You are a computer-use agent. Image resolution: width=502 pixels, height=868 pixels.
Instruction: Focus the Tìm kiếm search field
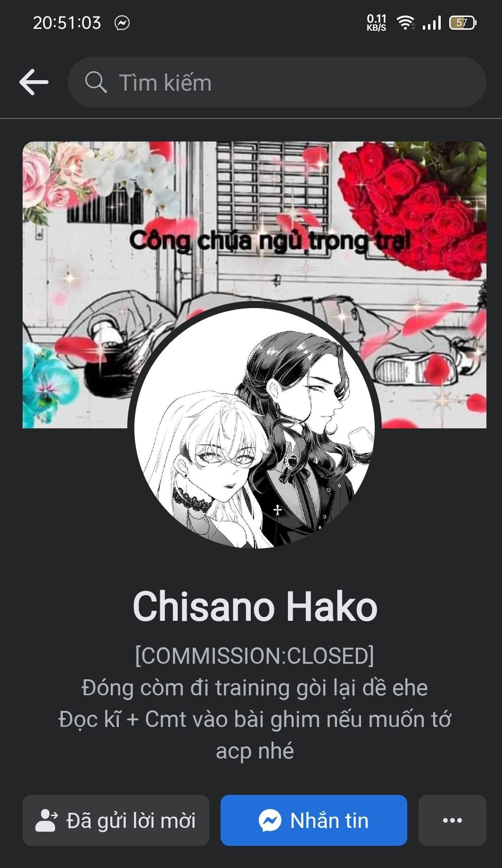pyautogui.click(x=277, y=82)
